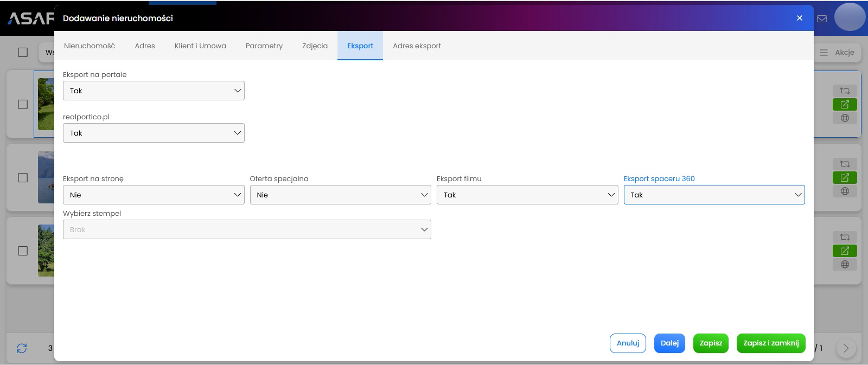Click the globe icon in first row
This screenshot has height=365, width=868.
(845, 118)
